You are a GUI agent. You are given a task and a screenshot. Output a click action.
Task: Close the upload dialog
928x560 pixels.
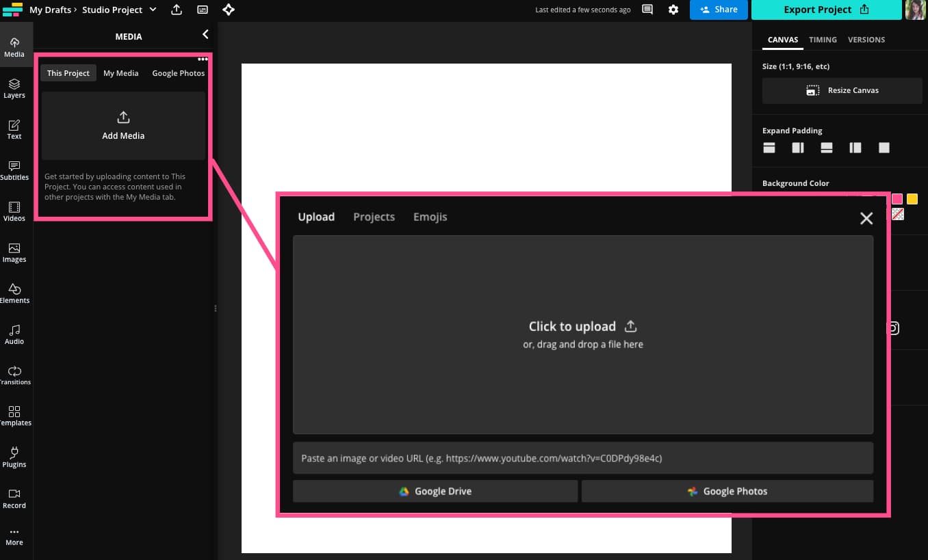866,218
